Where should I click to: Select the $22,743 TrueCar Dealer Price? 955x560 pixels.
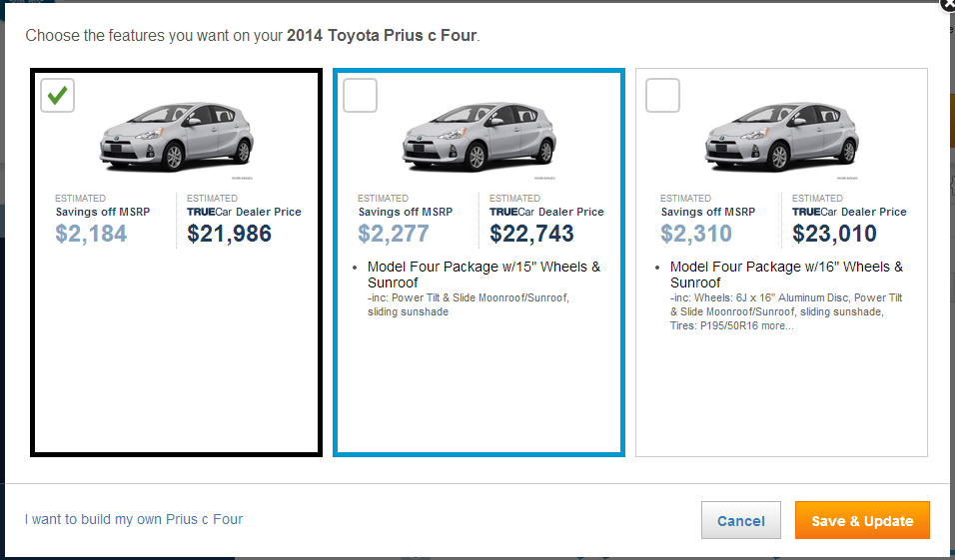[531, 235]
